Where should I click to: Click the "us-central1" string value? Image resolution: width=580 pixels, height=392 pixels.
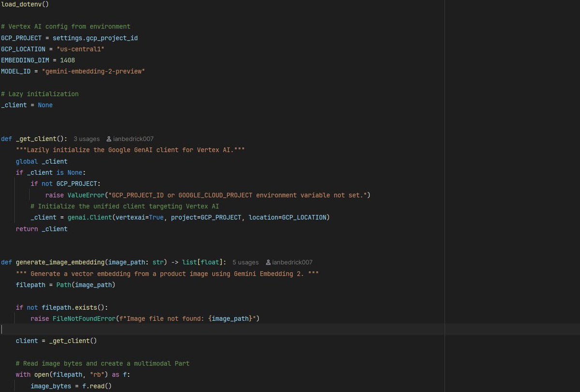pyautogui.click(x=80, y=49)
